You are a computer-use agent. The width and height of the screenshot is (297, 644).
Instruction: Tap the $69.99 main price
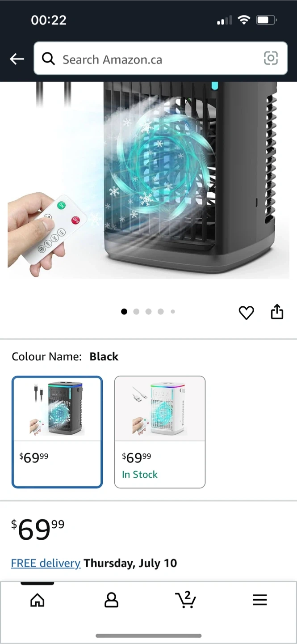(x=38, y=530)
